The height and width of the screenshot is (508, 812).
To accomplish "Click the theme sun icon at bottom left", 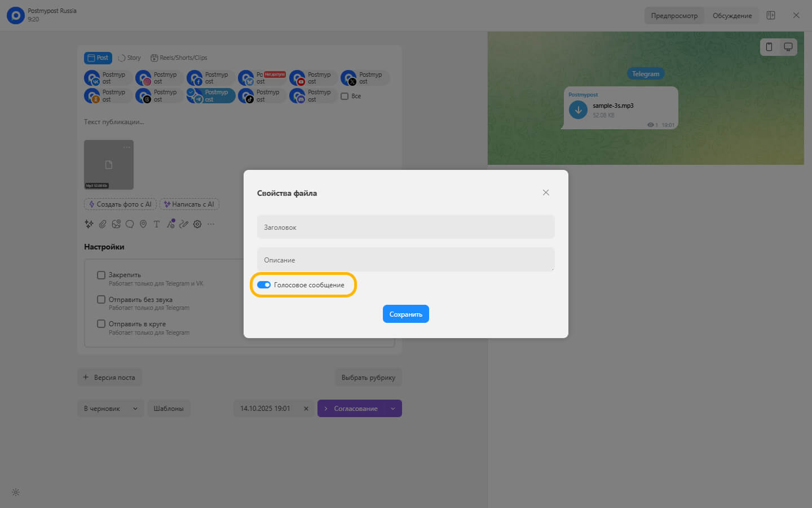I will tap(16, 492).
